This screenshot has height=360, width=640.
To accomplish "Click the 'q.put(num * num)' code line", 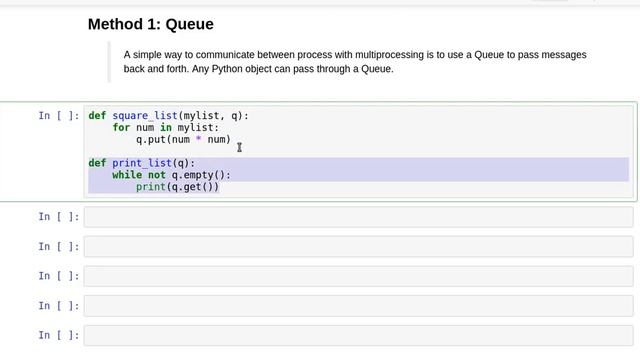I will 183,140.
